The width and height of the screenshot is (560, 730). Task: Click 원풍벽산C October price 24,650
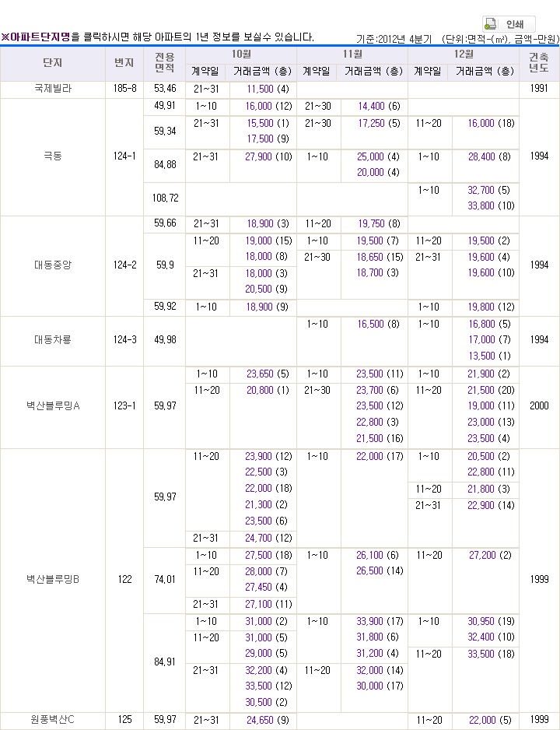click(x=260, y=720)
